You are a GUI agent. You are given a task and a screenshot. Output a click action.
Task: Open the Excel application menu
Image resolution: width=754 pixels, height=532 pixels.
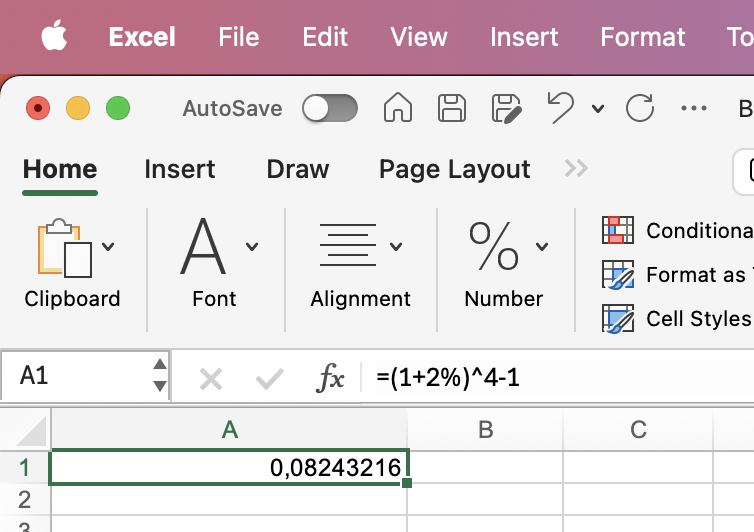pos(142,37)
